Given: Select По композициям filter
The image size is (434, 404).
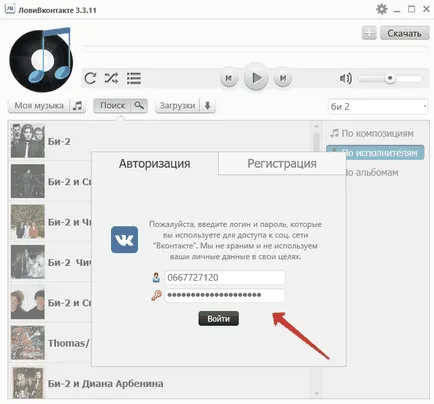Looking at the screenshot, I should coord(372,133).
